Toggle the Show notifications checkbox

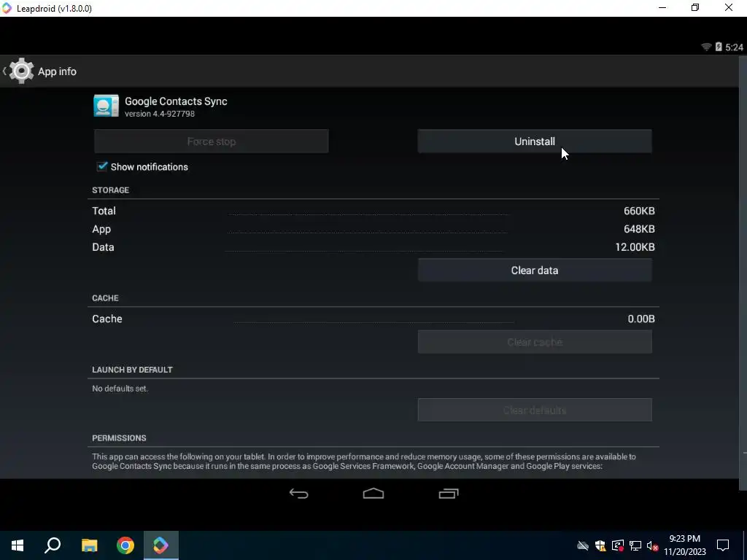coord(102,166)
